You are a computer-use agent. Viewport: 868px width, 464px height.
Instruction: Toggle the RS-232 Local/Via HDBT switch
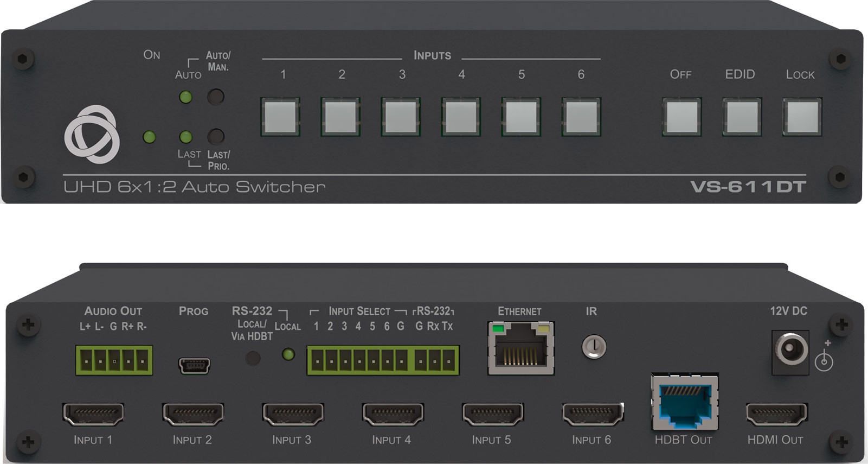[253, 358]
